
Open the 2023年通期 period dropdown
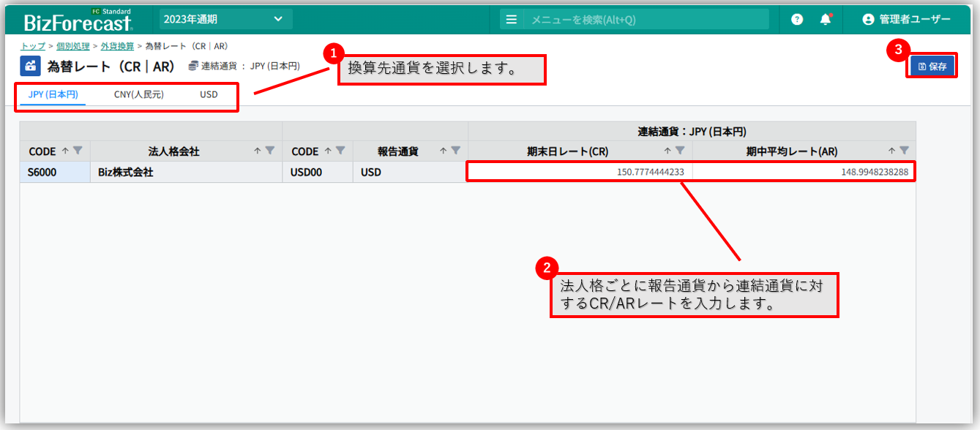(x=225, y=19)
